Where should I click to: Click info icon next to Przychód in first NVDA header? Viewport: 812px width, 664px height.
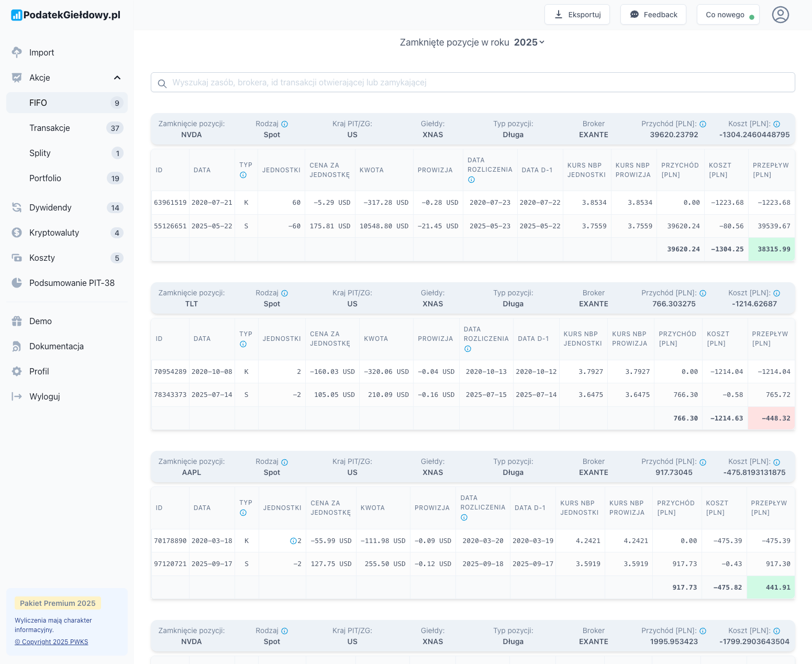(703, 124)
